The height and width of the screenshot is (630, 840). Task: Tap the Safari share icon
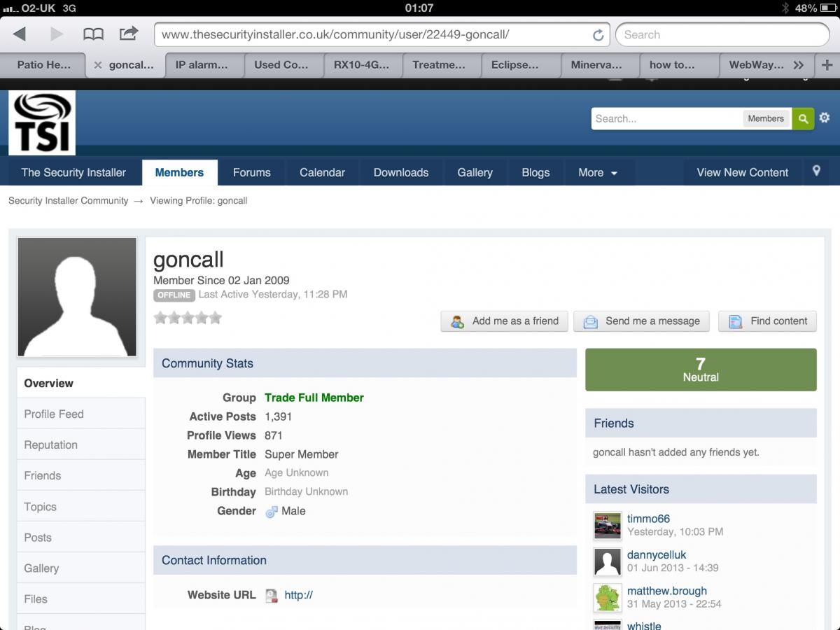click(x=129, y=34)
